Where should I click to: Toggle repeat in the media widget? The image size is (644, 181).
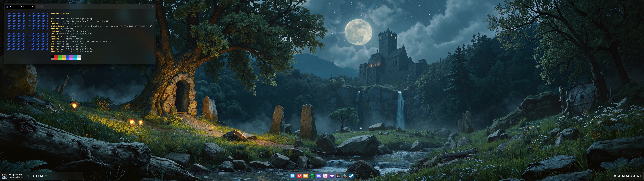tap(46, 176)
